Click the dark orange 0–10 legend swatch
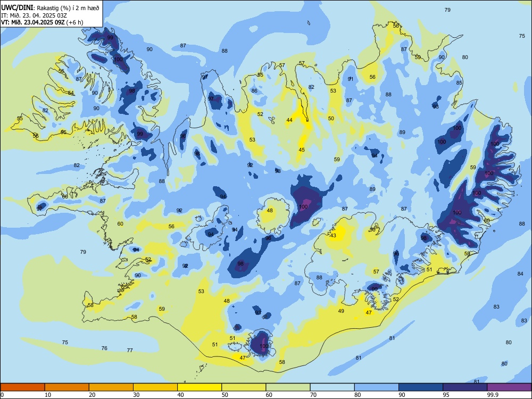Viewport: 532px width, 399px height. point(22,387)
